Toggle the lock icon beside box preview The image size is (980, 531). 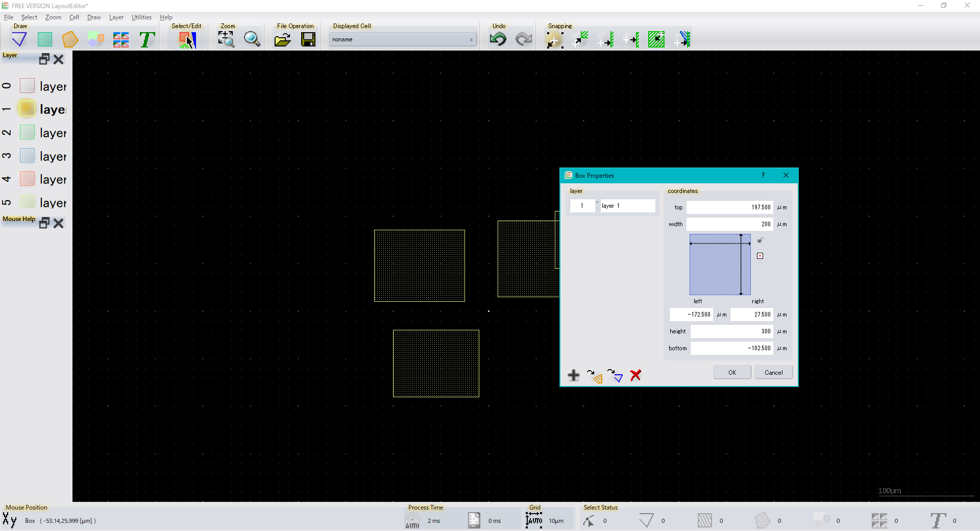coord(760,240)
